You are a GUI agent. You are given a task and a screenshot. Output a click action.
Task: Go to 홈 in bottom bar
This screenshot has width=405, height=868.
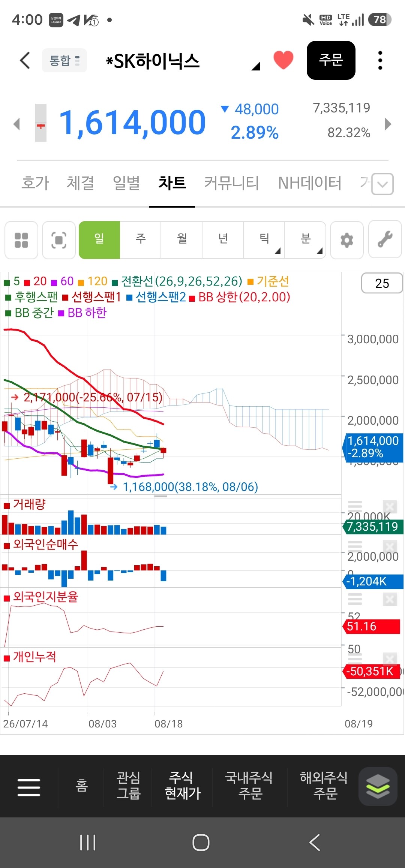click(x=81, y=786)
